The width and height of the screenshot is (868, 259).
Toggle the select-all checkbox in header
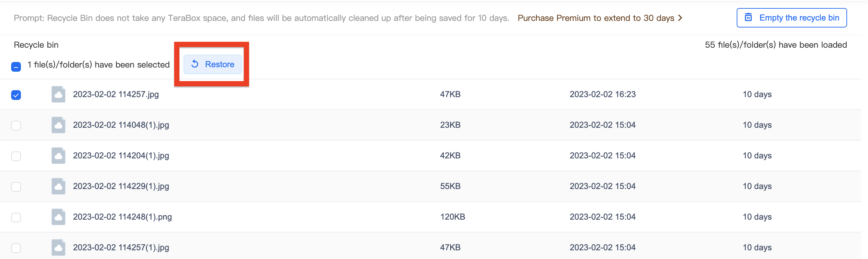[16, 66]
